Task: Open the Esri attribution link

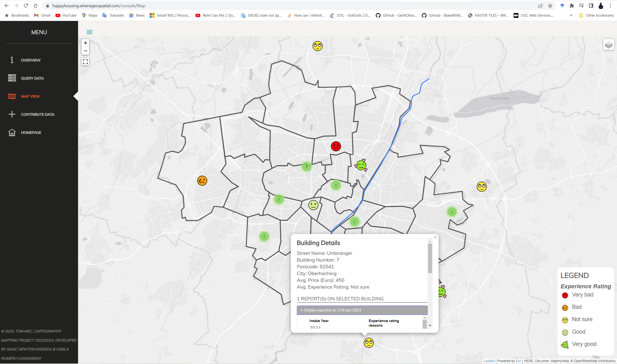Action: (518, 361)
